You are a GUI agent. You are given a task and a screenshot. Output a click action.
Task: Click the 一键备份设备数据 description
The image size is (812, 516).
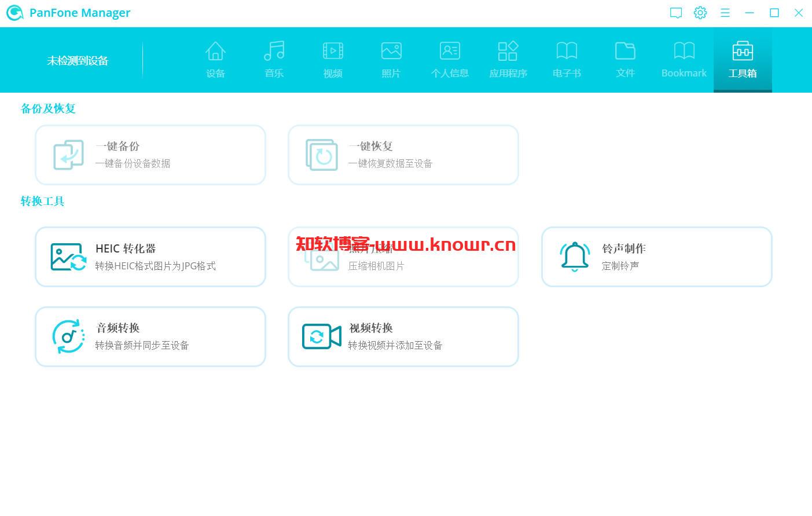[133, 163]
